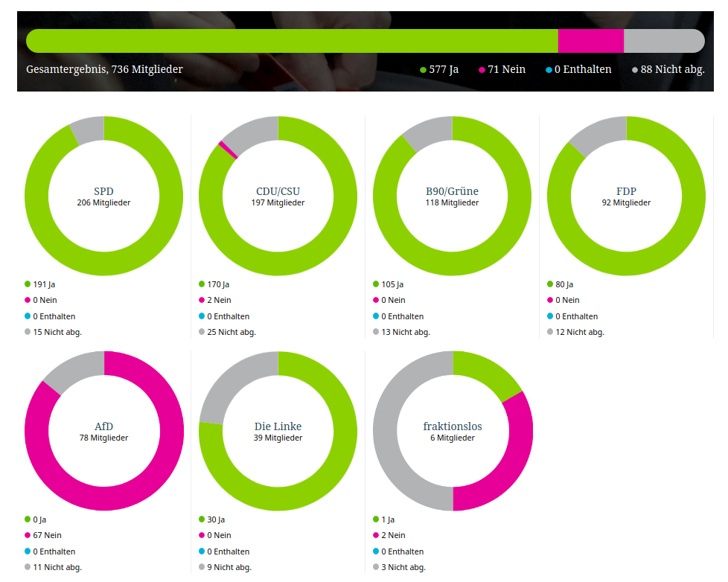Click the CDU/CSU title inside its donut
Screen dimensions: 728x582
[x=278, y=191]
